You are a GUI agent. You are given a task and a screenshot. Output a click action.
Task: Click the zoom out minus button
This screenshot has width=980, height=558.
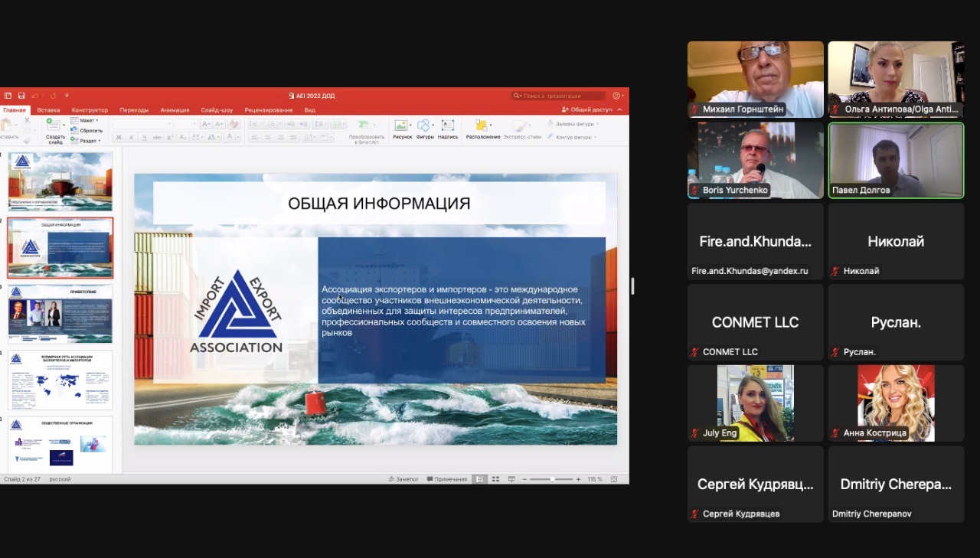[524, 479]
